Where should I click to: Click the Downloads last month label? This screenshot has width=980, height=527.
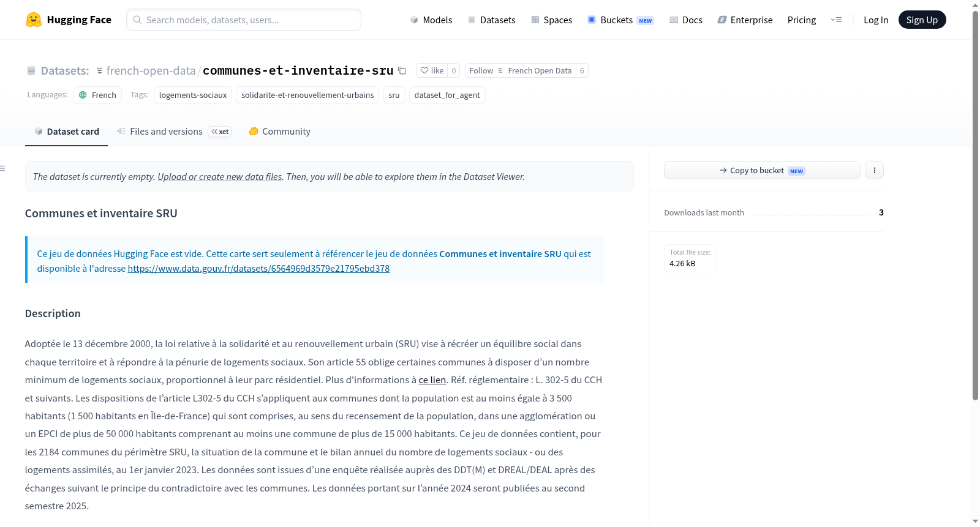coord(704,212)
